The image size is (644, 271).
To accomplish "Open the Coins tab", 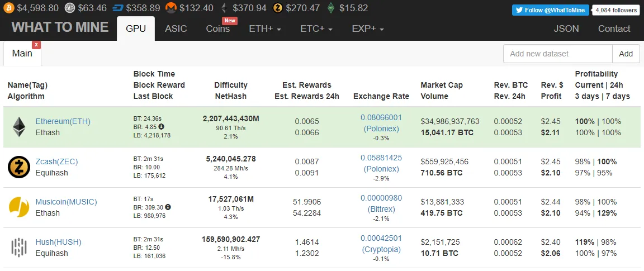I will [217, 28].
